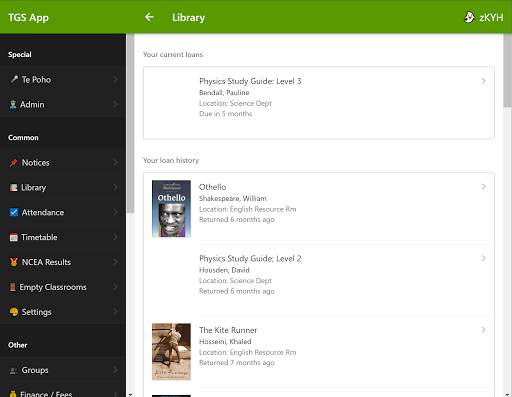The image size is (512, 397).
Task: Click the NCEA Results medal icon
Action: click(x=14, y=262)
